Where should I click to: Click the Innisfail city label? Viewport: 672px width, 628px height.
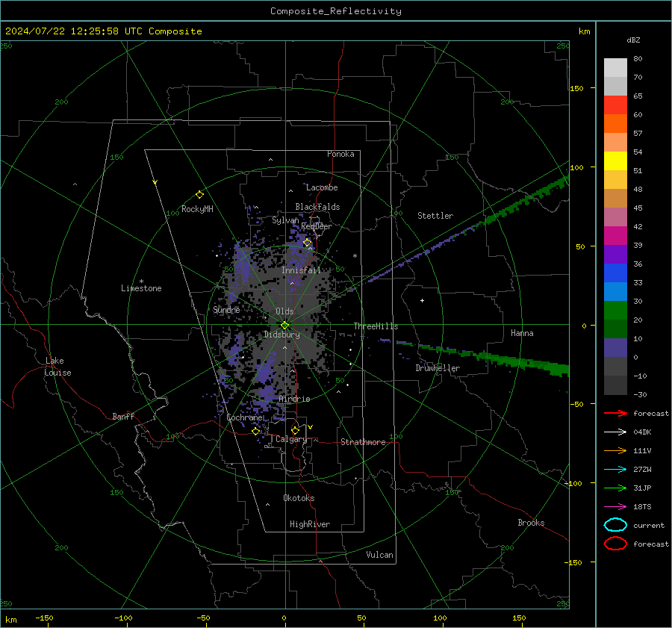pos(301,270)
